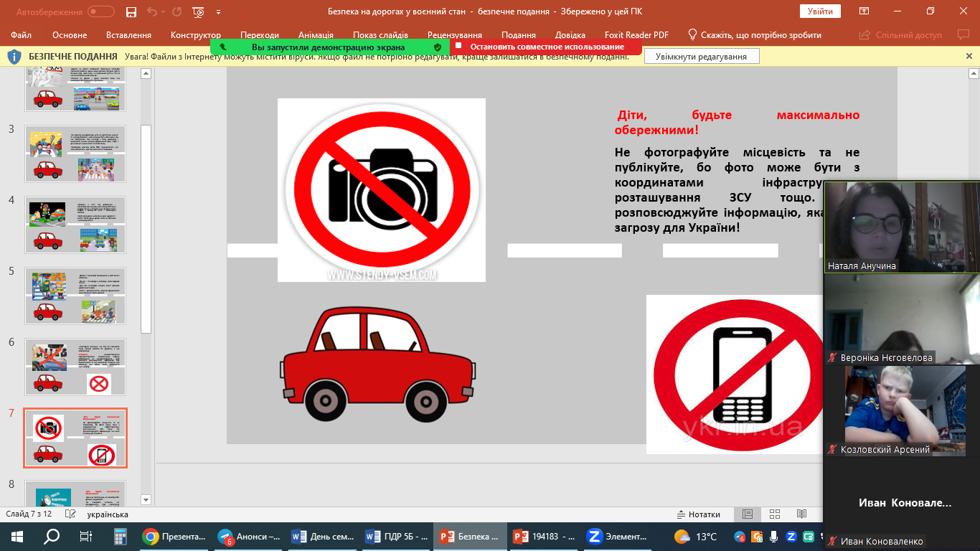Click Козловский Арсений video tile

pos(902,410)
